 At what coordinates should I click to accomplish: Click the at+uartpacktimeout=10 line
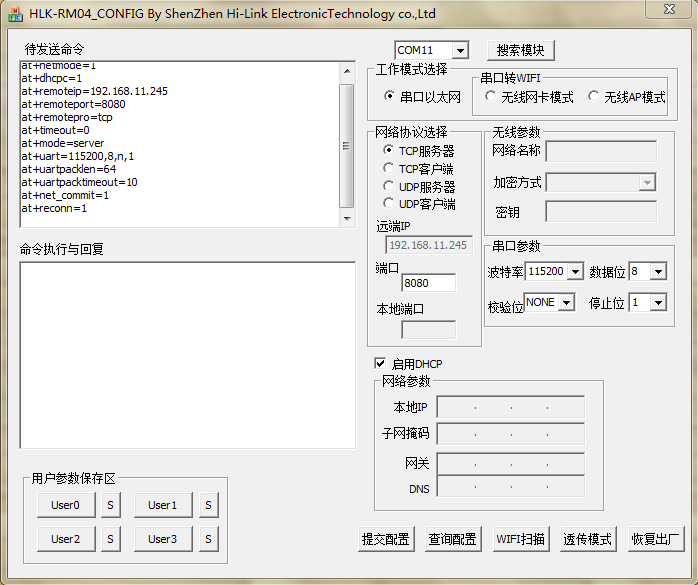coord(79,183)
